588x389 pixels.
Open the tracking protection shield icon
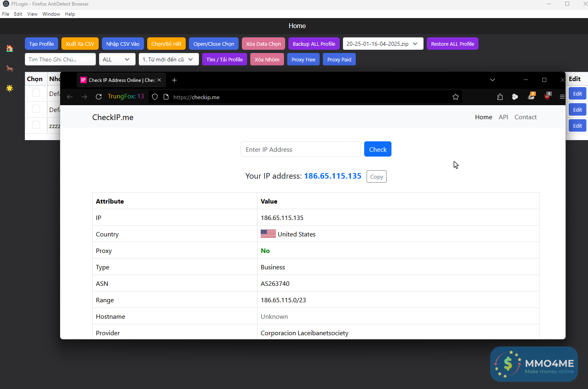(155, 97)
